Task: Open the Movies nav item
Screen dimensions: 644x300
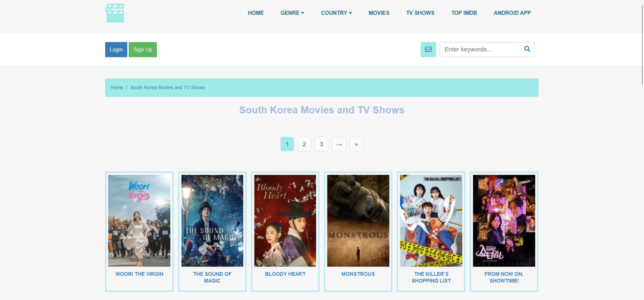Action: (379, 13)
